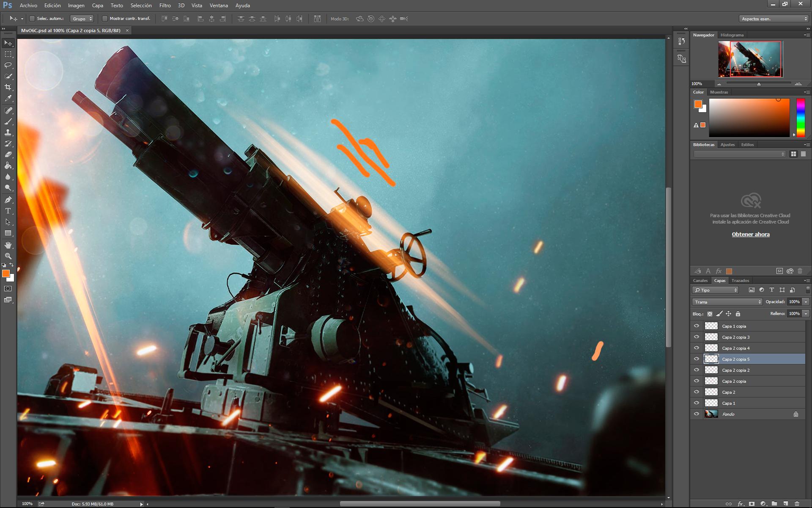Select the Eyedropper tool
Viewport: 812px width, 508px height.
point(8,98)
